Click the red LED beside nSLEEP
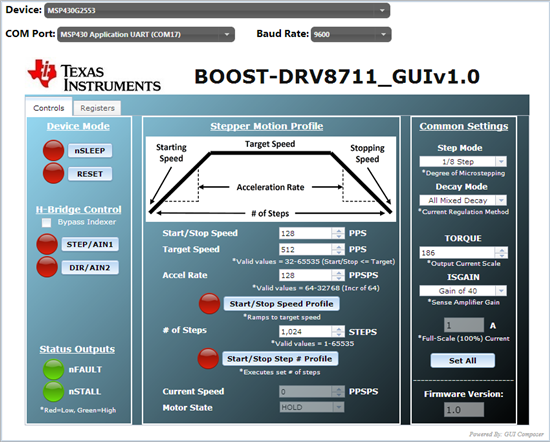This screenshot has height=442, width=550. click(x=53, y=150)
